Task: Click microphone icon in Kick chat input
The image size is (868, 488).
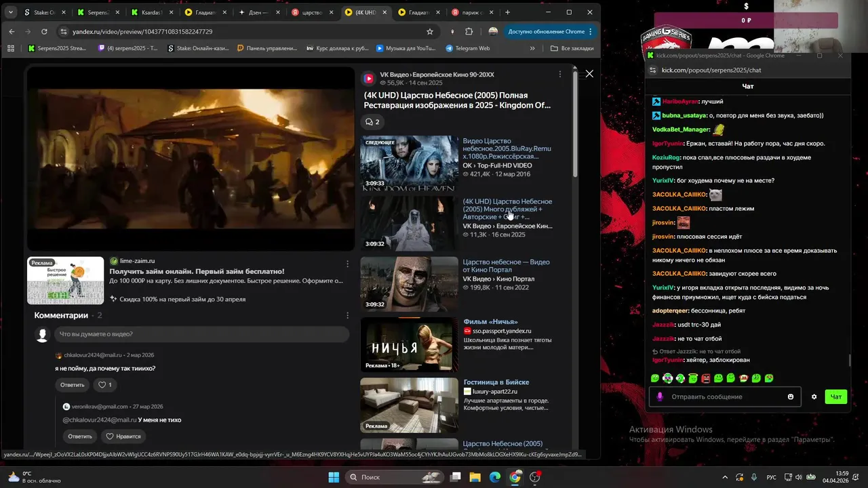Action: tap(660, 396)
